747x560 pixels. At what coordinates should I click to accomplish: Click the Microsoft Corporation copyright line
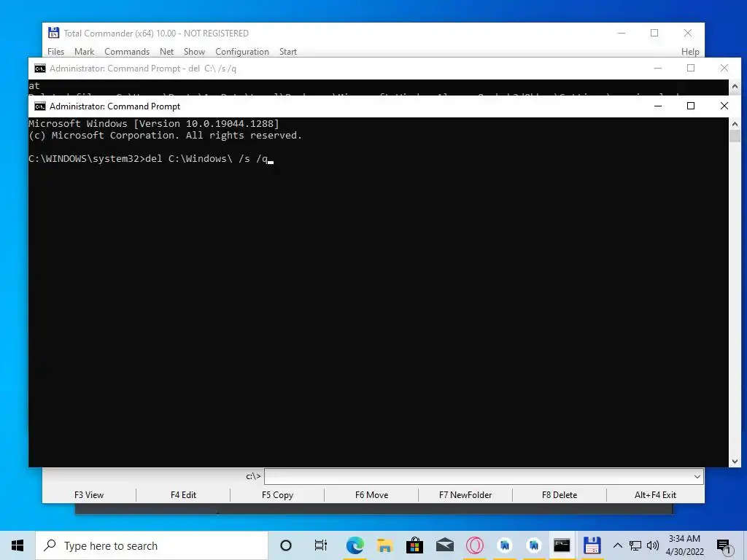[x=166, y=135]
